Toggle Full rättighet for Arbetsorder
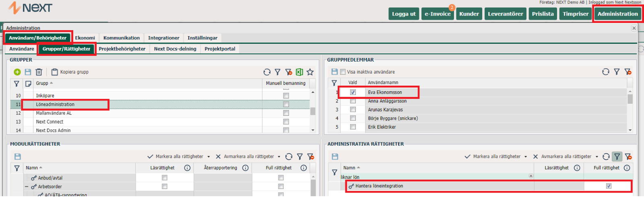644x197 pixels. (281, 187)
